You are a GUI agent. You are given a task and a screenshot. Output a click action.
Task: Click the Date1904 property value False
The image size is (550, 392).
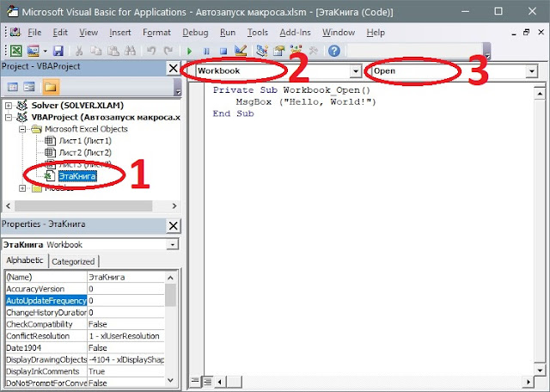[97, 348]
